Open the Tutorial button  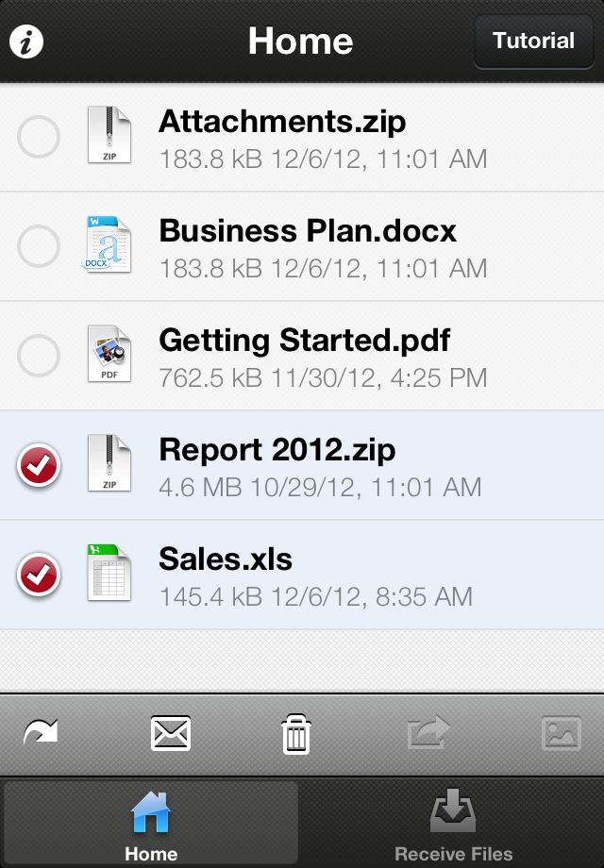[x=533, y=41]
